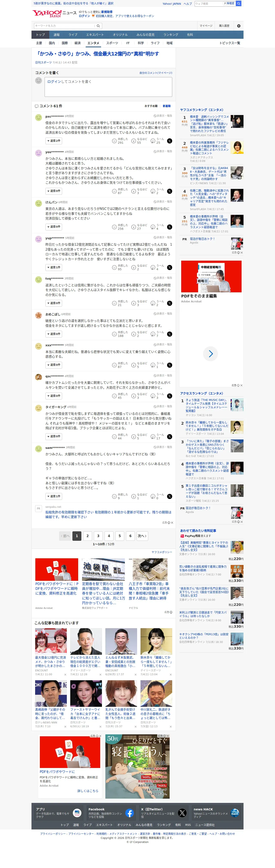Screen dimensions: 275x868
Task: Share yos******** comment on X
Action: [x=169, y=191]
